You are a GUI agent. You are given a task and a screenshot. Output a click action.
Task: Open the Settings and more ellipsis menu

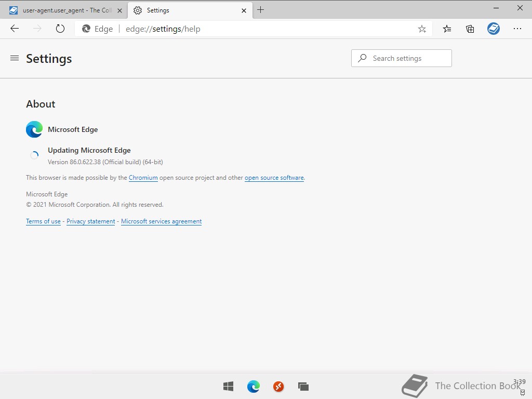click(517, 29)
